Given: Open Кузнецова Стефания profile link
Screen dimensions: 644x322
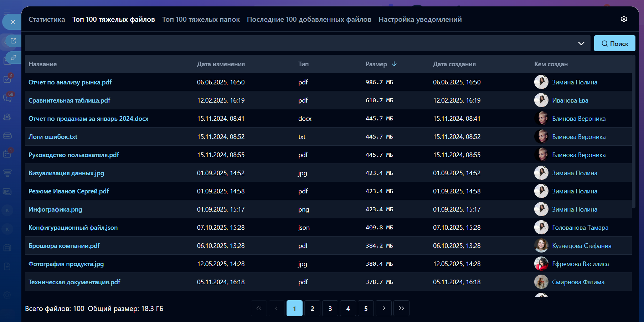Looking at the screenshot, I should click(x=581, y=246).
